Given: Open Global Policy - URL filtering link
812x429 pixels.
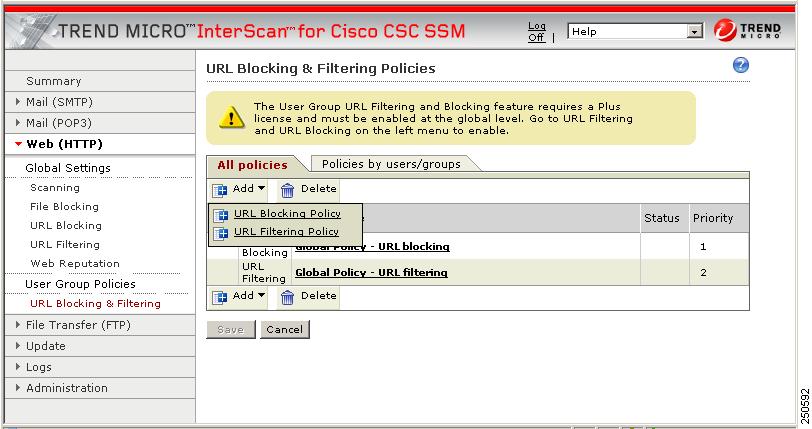Looking at the screenshot, I should coord(371,273).
